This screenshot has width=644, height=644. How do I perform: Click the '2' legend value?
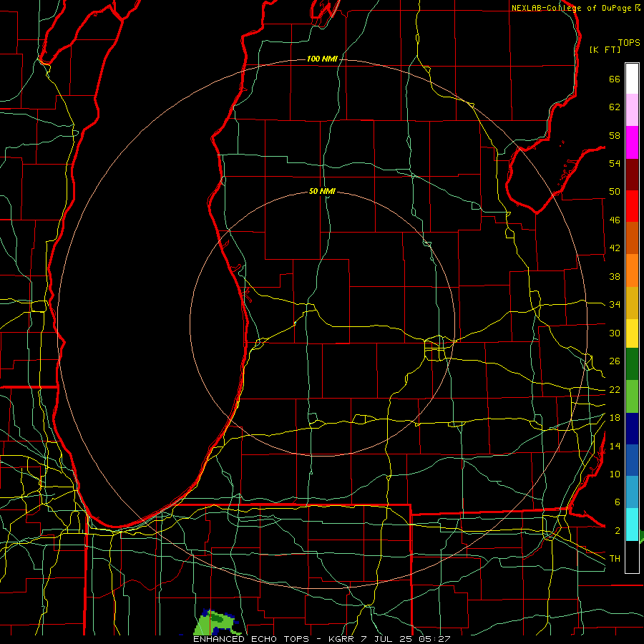tap(617, 531)
